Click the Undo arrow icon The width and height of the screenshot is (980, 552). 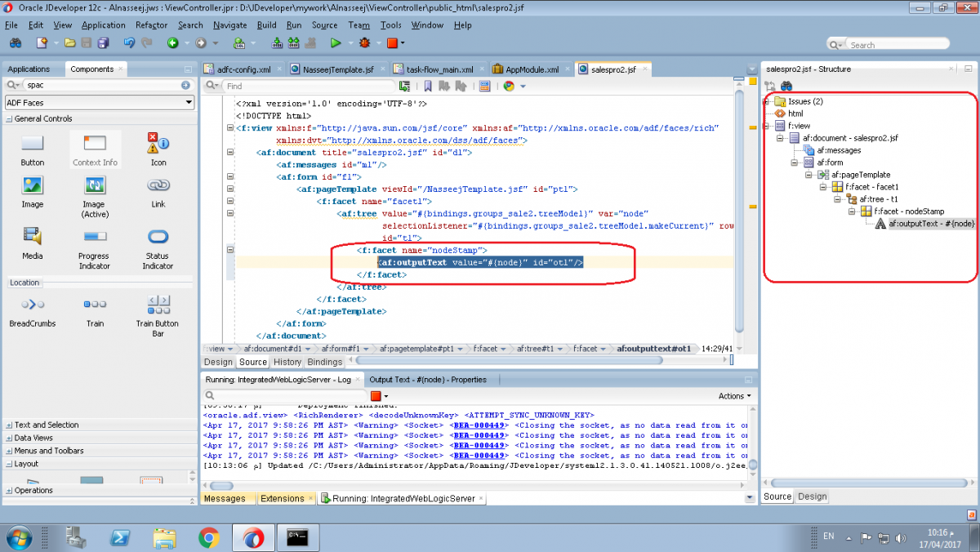129,43
